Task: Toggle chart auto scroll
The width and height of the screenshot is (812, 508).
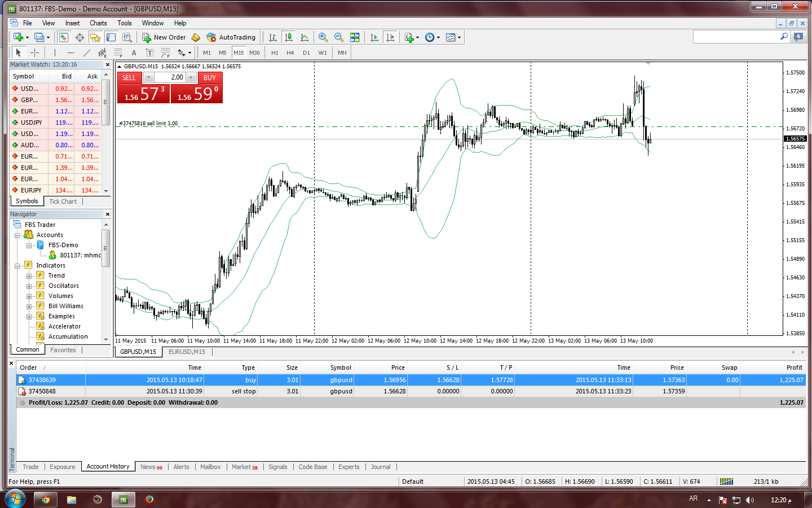Action: (x=374, y=37)
